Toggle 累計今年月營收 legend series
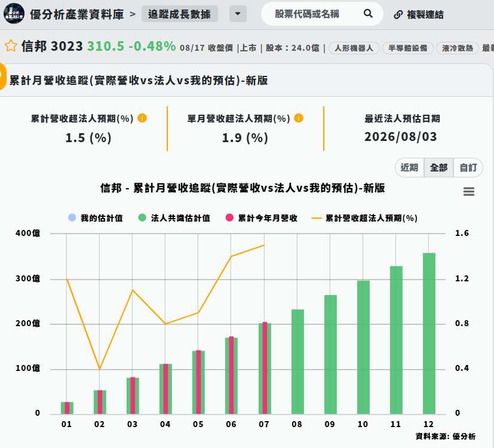Image resolution: width=494 pixels, height=448 pixels. [262, 218]
